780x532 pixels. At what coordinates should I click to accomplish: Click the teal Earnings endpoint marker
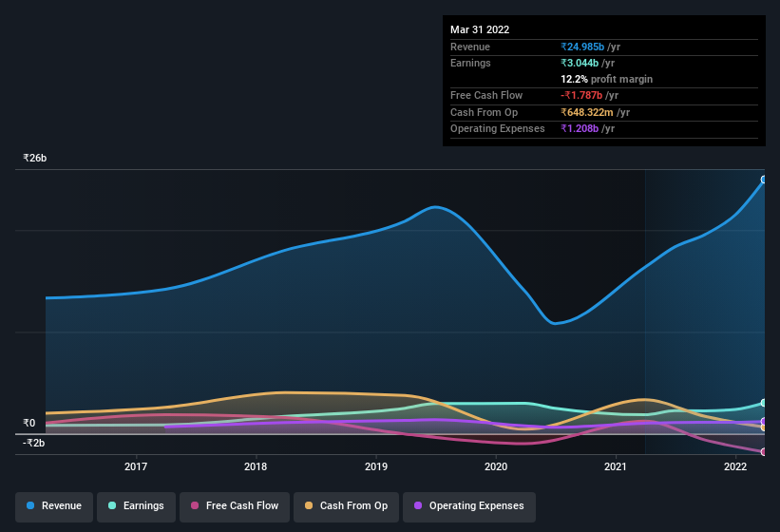764,403
